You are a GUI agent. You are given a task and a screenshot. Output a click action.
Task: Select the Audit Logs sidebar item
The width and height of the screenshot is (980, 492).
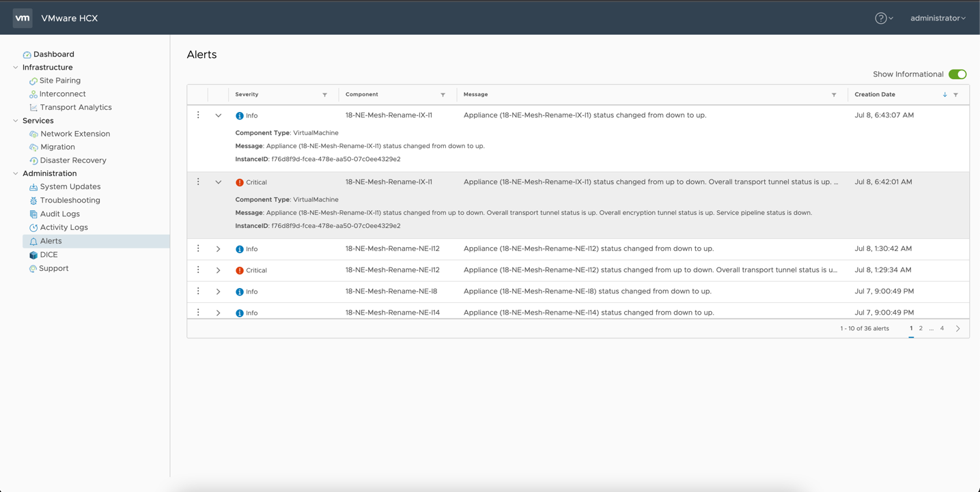[59, 214]
